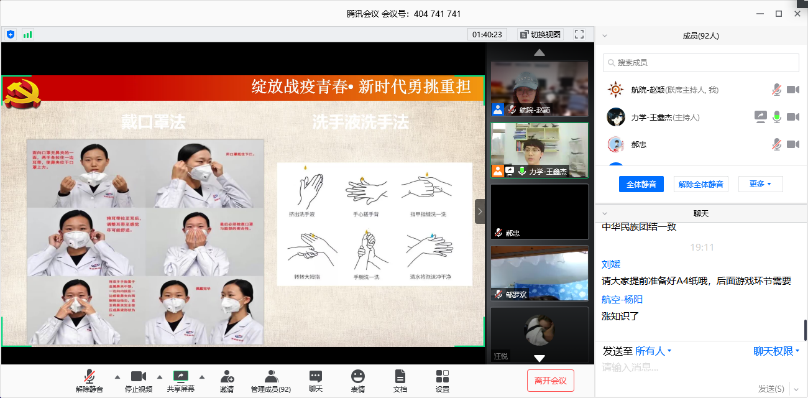
Task: Open the manage members (管理成员) icon
Action: pos(271,381)
